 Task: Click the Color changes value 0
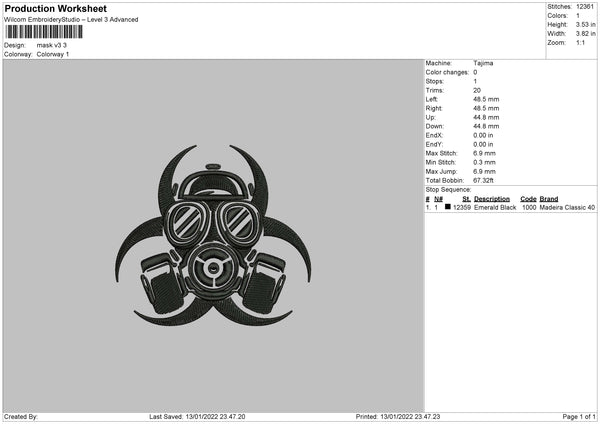click(x=475, y=72)
